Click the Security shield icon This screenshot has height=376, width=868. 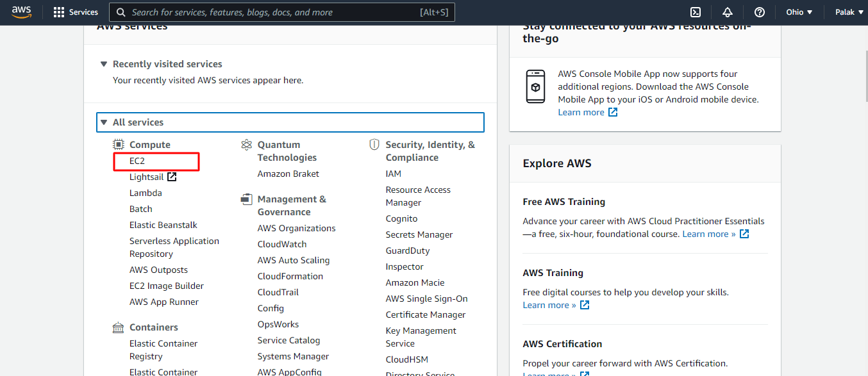click(374, 145)
